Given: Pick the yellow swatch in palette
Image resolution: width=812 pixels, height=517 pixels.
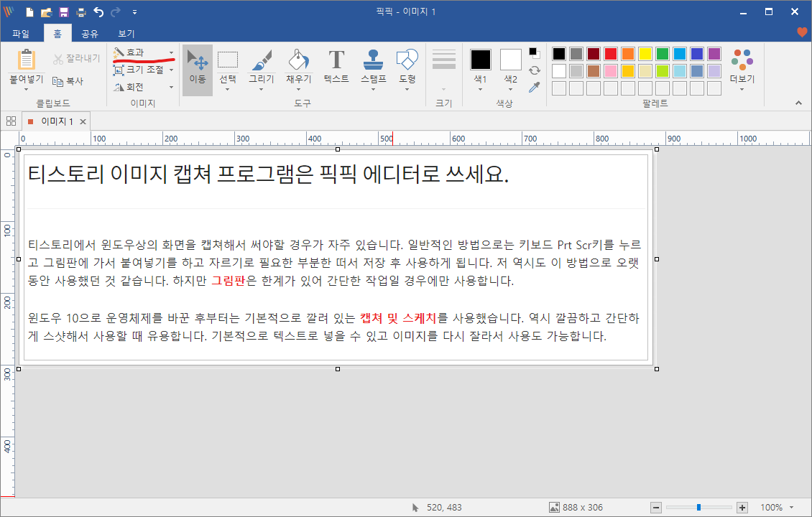Looking at the screenshot, I should (645, 54).
